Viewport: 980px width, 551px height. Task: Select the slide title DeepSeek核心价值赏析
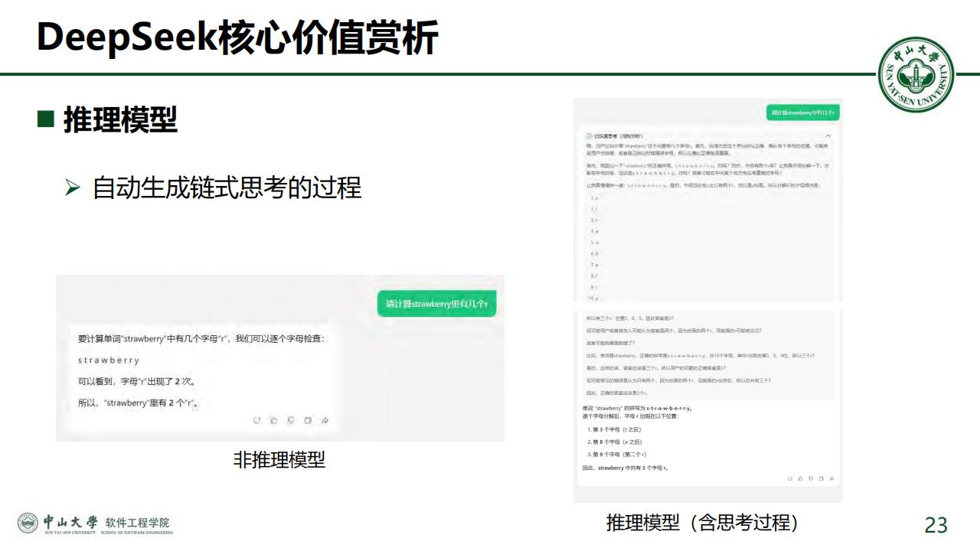coord(237,37)
